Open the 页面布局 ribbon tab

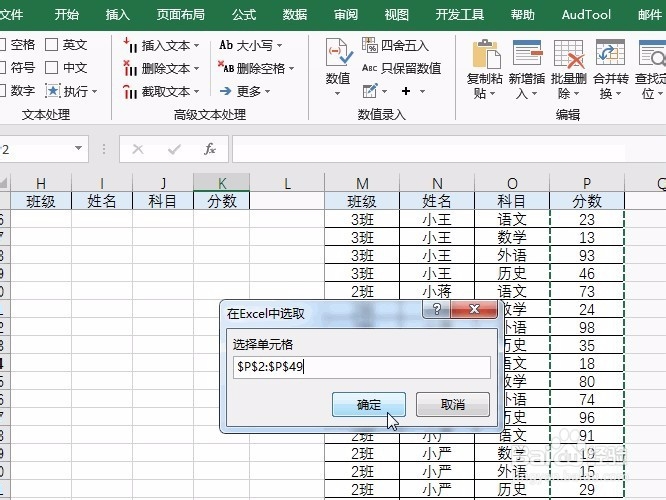click(x=181, y=15)
